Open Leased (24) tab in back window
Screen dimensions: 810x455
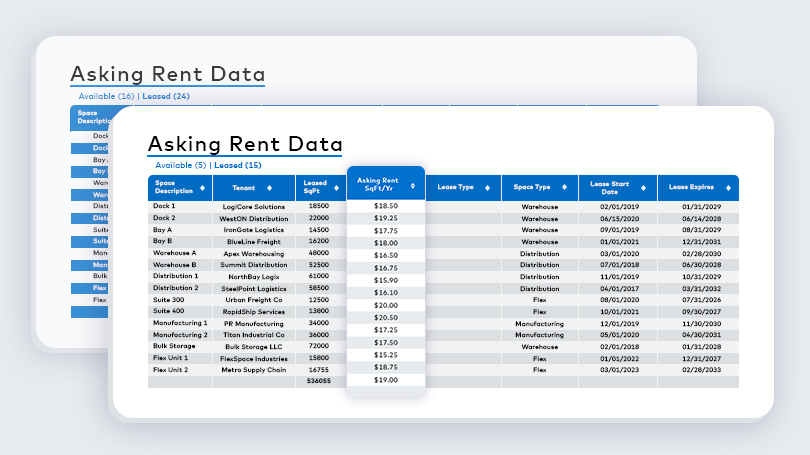click(166, 96)
